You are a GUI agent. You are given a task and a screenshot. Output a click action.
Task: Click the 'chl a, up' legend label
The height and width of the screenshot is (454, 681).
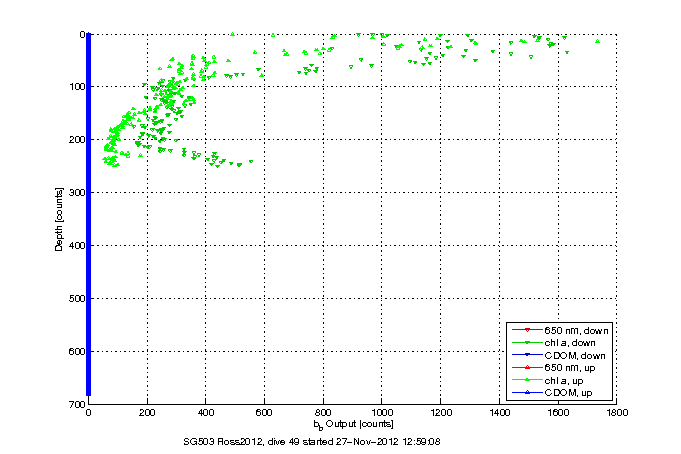[x=564, y=381]
